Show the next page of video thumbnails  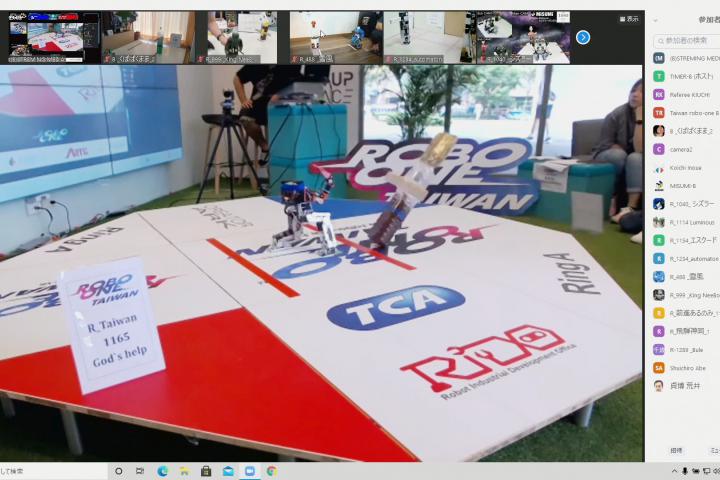coord(583,37)
